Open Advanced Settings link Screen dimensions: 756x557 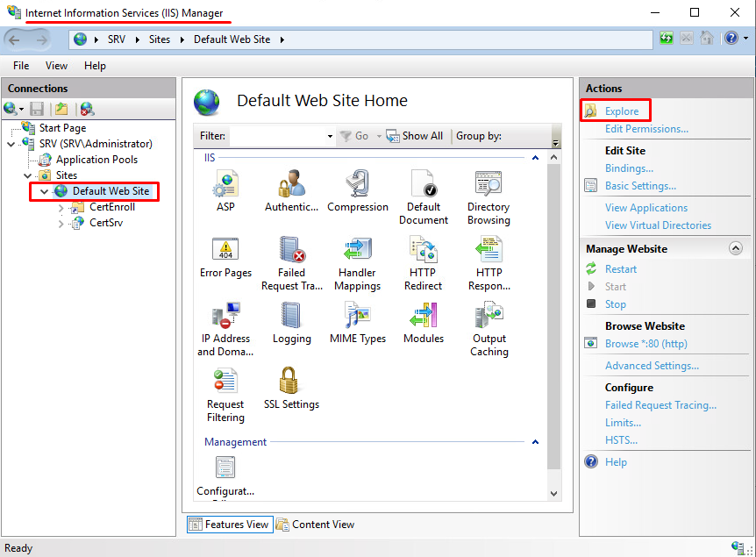click(652, 366)
